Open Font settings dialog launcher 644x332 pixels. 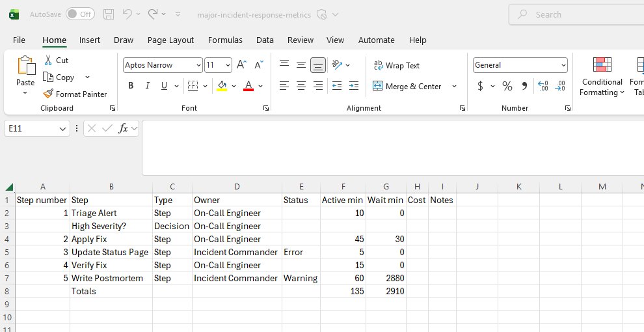266,108
